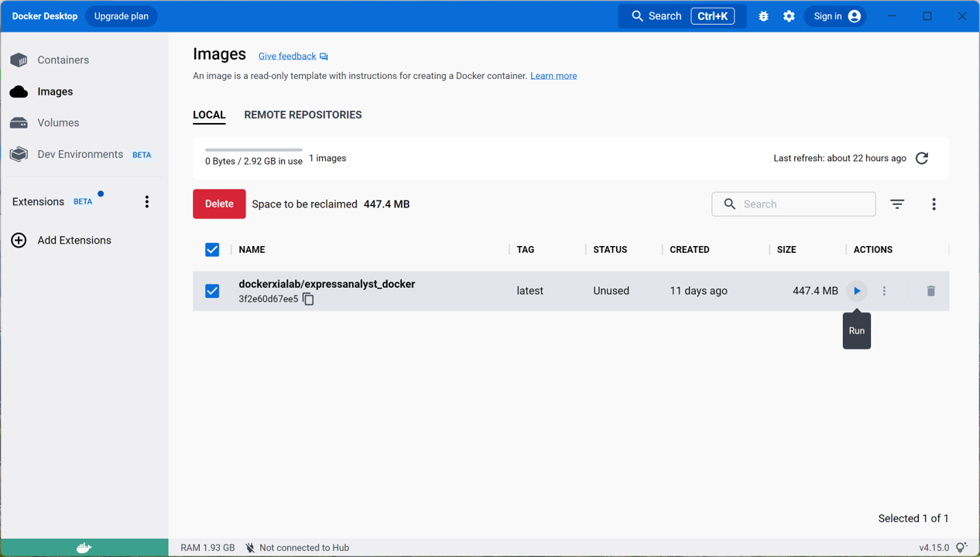Screen dimensions: 980x557
Task: Open Dev Environments in sidebar
Action: pos(81,154)
